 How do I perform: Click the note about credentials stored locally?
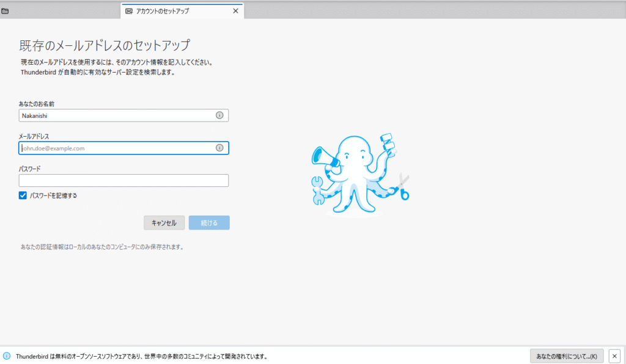[102, 247]
